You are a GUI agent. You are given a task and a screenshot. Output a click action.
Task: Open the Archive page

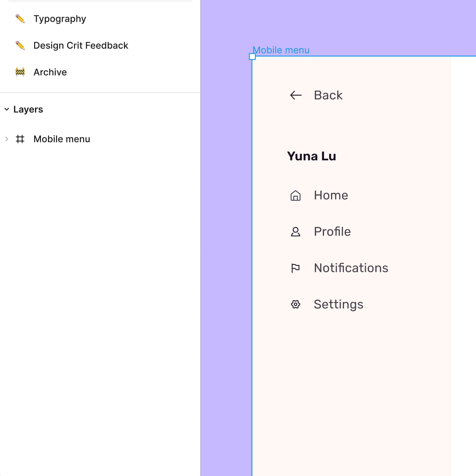click(x=50, y=72)
